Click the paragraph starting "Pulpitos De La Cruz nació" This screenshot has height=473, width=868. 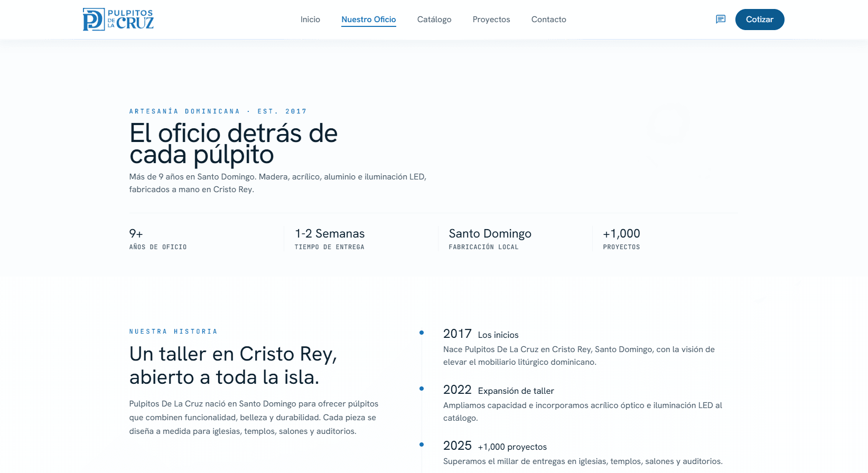(254, 418)
